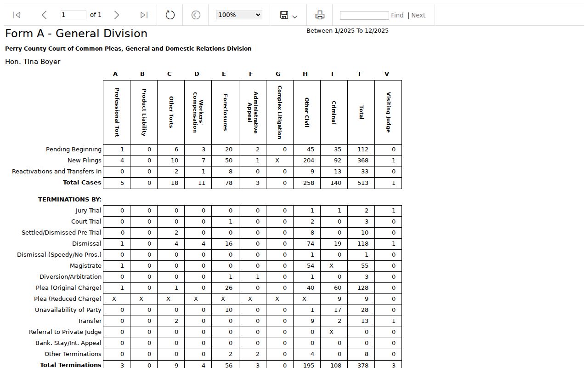Click Unavailability of Party row label
The image size is (588, 368).
click(x=68, y=310)
